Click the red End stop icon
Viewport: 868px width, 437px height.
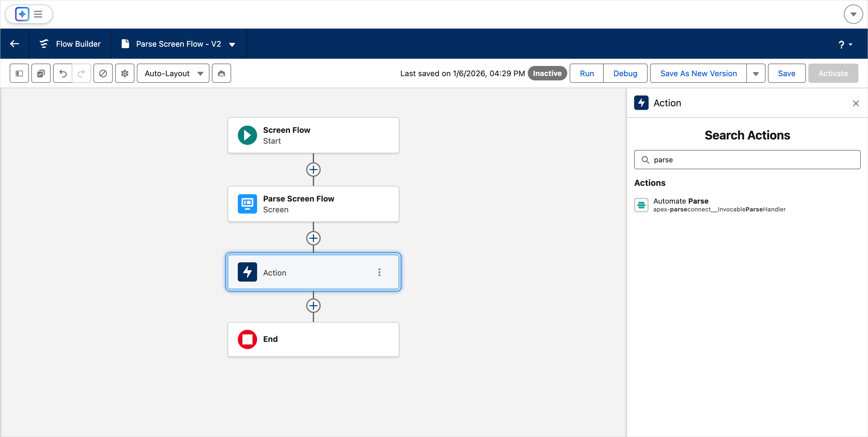pos(247,339)
